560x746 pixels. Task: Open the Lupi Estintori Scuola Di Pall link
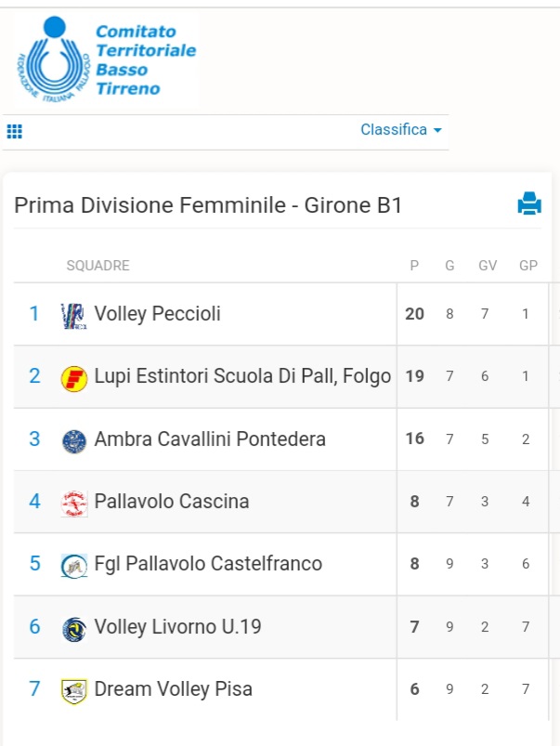pyautogui.click(x=242, y=376)
